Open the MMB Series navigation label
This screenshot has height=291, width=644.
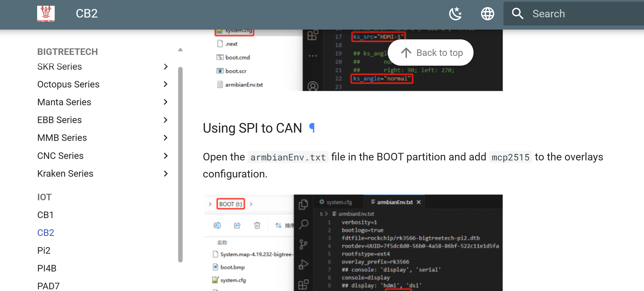[x=62, y=138]
